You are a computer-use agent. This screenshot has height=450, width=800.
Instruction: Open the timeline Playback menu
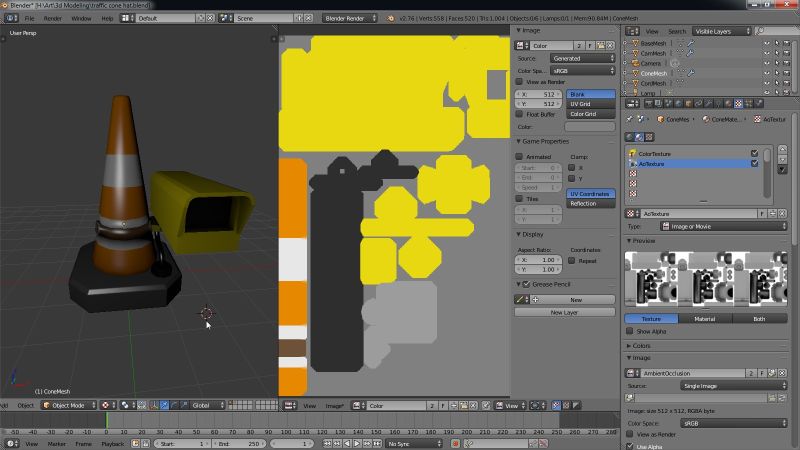(113, 444)
